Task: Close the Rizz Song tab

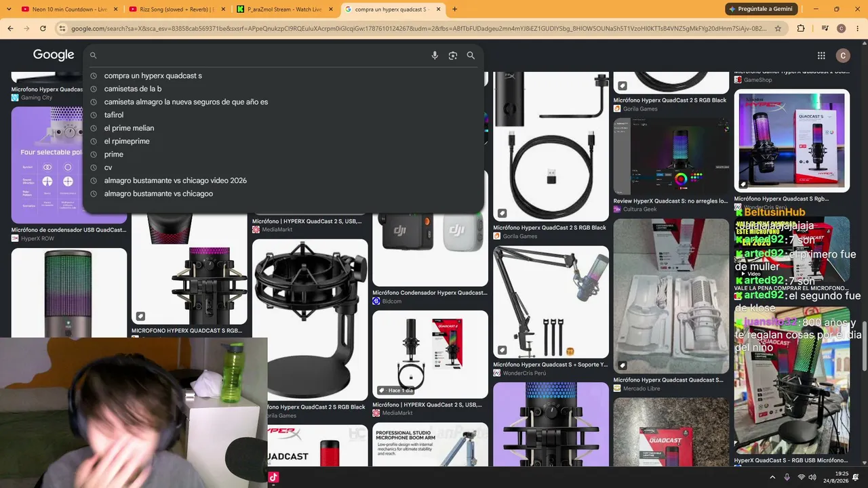Action: [223, 9]
